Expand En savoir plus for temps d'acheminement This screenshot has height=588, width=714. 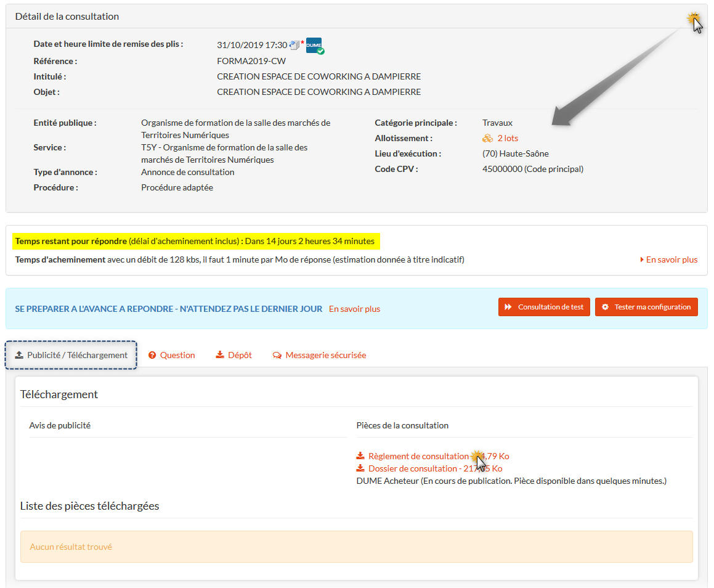pos(669,259)
